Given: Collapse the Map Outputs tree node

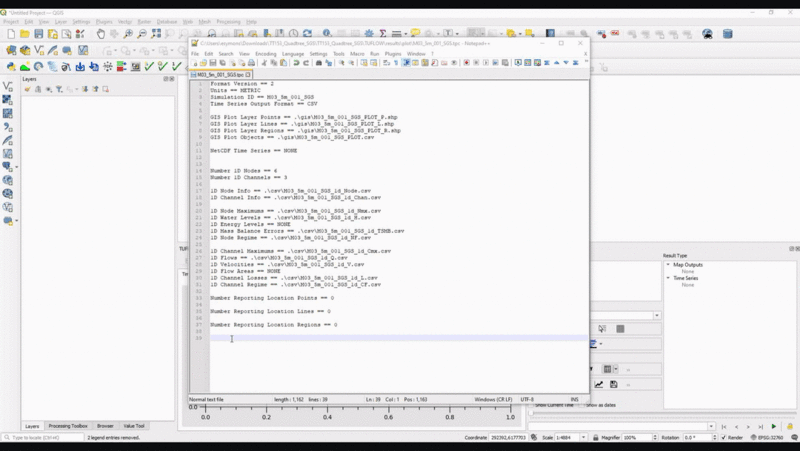Looking at the screenshot, I should coord(669,265).
